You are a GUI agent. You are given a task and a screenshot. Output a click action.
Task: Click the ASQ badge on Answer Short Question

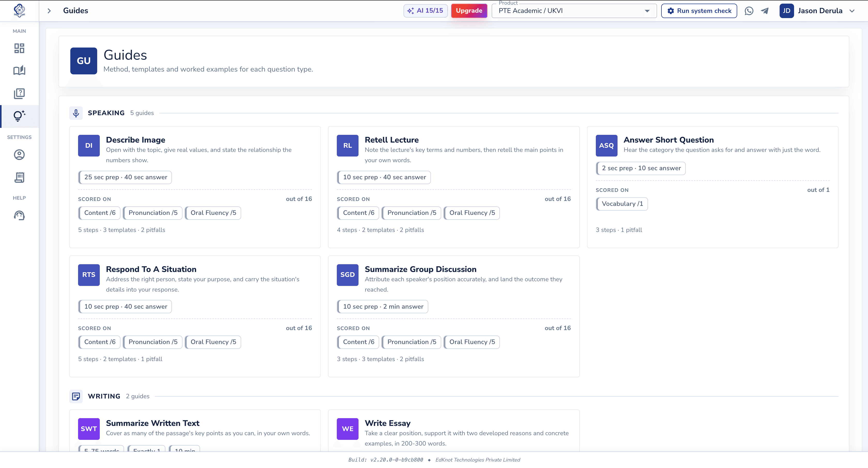tap(606, 145)
